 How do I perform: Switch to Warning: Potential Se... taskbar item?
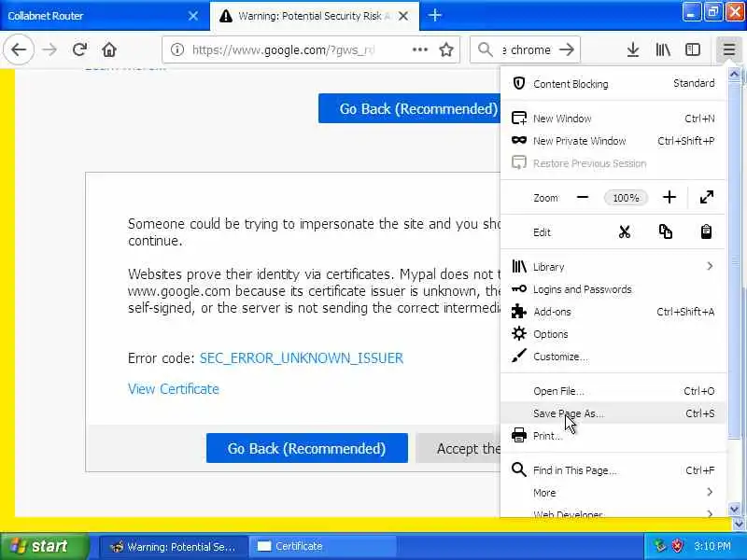click(x=174, y=546)
